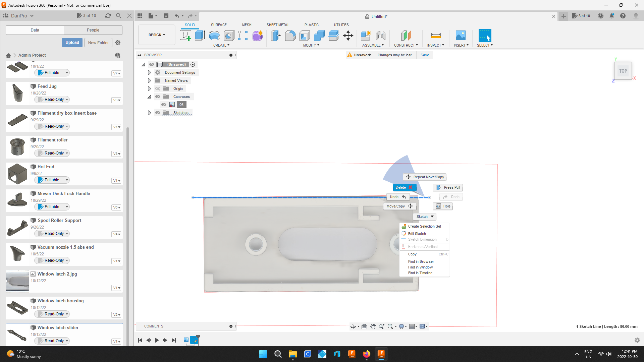This screenshot has height=362, width=644.
Task: Toggle visibility of Canvases folder
Action: coord(158,96)
